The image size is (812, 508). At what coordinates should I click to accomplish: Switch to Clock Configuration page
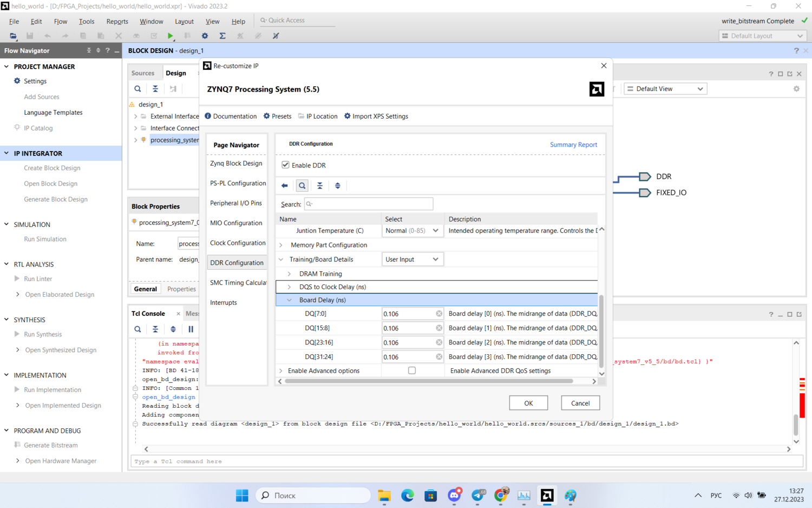pyautogui.click(x=238, y=243)
